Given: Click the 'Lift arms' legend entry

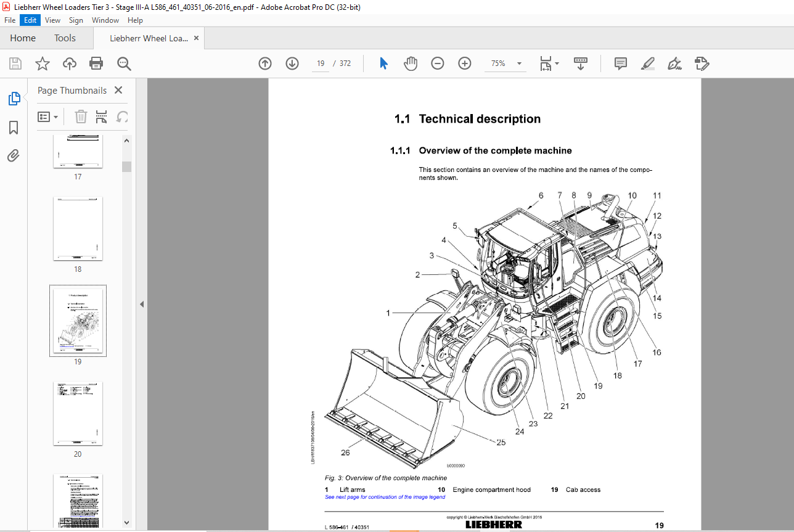Looking at the screenshot, I should tap(352, 489).
